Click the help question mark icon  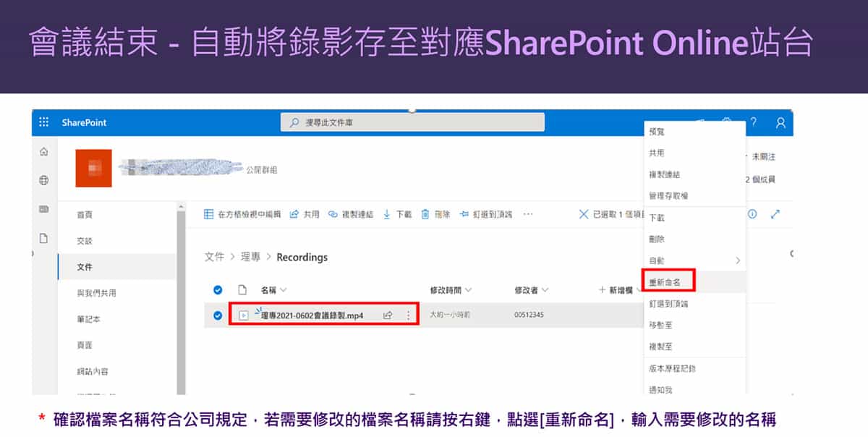[754, 122]
